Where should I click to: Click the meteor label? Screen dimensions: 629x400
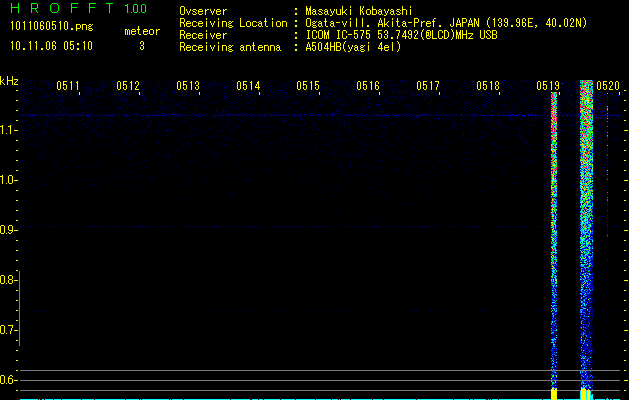pyautogui.click(x=142, y=31)
